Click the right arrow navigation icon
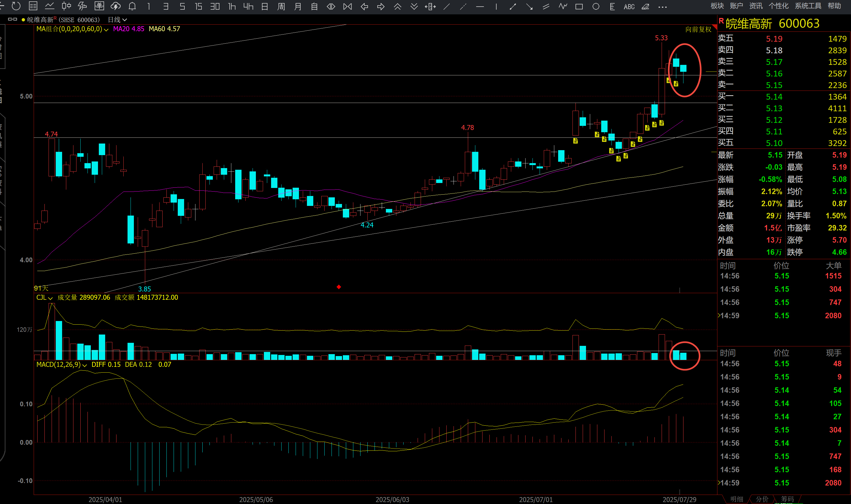 [381, 6]
